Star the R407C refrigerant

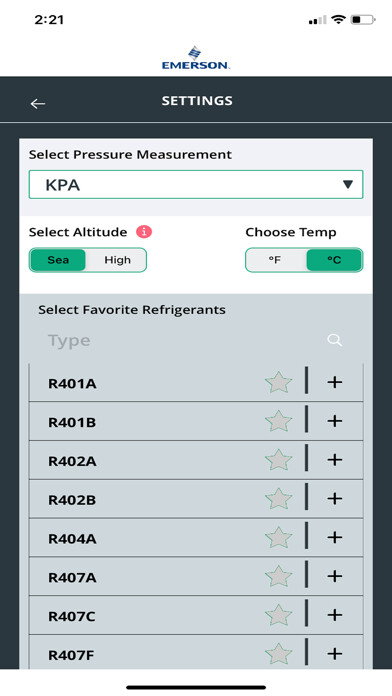click(x=278, y=615)
